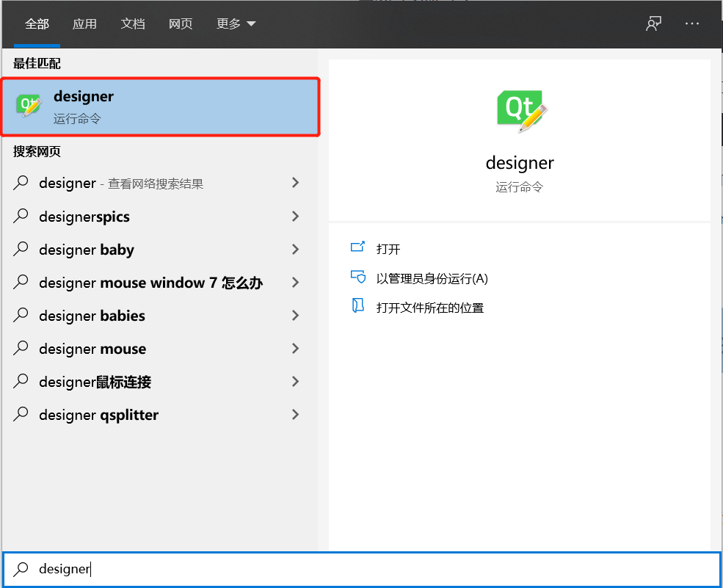The image size is (723, 588).
Task: Select the designer baby web suggestion
Action: click(87, 250)
